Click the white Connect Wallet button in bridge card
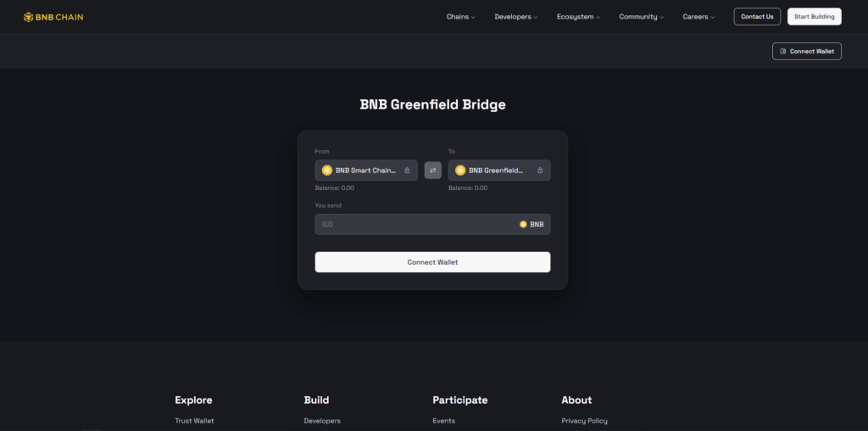This screenshot has width=868, height=431. [433, 262]
